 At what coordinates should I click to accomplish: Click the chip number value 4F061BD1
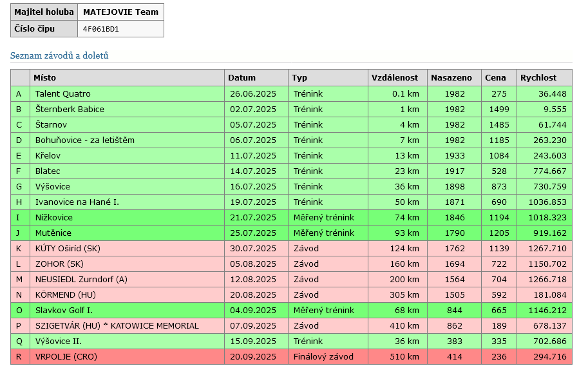pos(101,29)
